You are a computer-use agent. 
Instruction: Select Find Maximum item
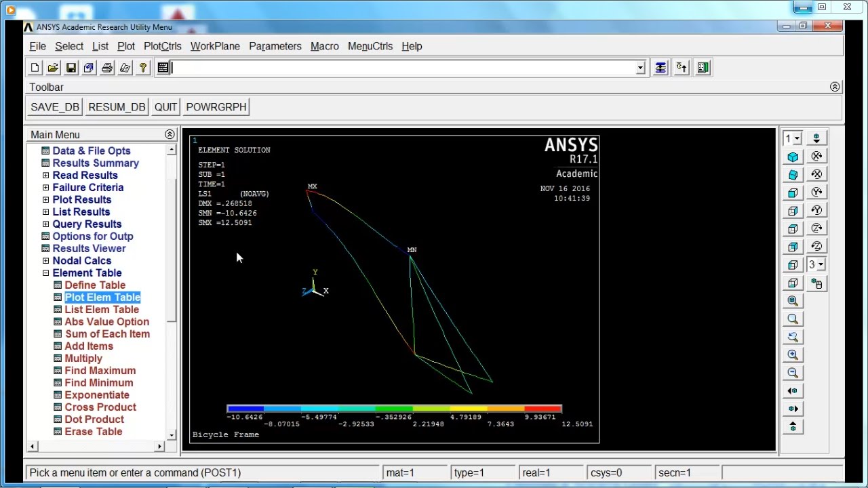pyautogui.click(x=100, y=371)
